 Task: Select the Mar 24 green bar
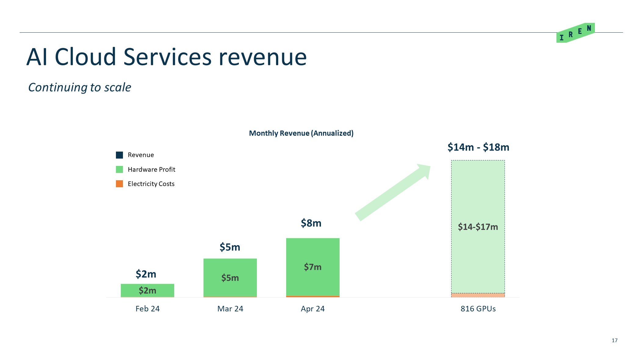pyautogui.click(x=230, y=268)
